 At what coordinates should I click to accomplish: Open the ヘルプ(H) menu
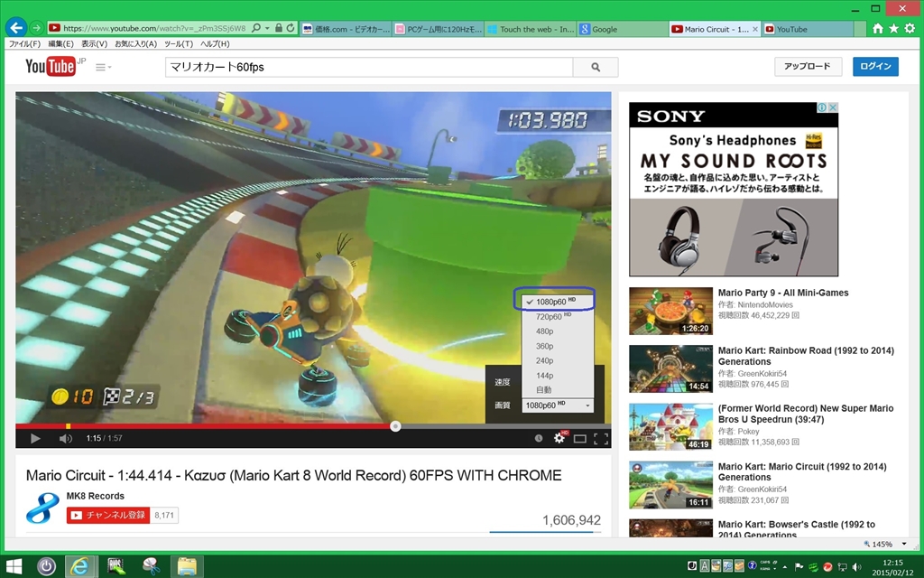[x=215, y=43]
